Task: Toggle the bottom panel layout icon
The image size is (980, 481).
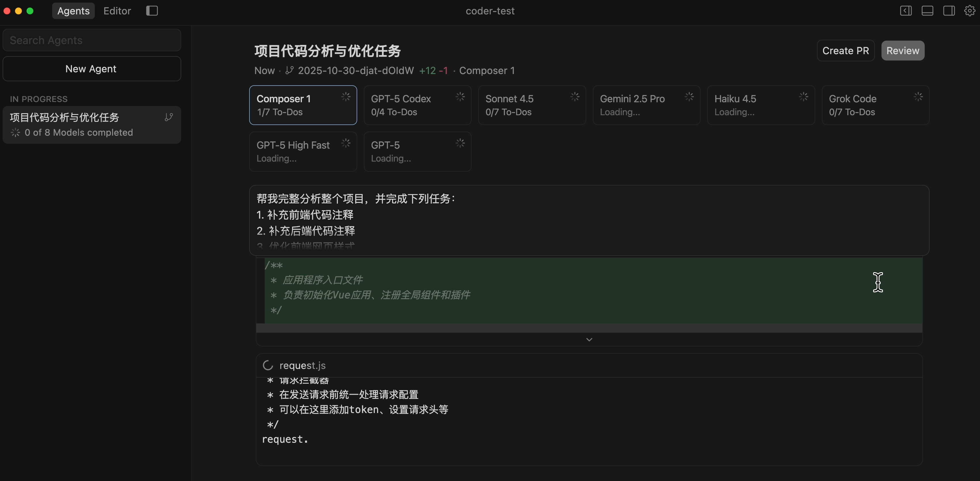Action: pyautogui.click(x=927, y=11)
